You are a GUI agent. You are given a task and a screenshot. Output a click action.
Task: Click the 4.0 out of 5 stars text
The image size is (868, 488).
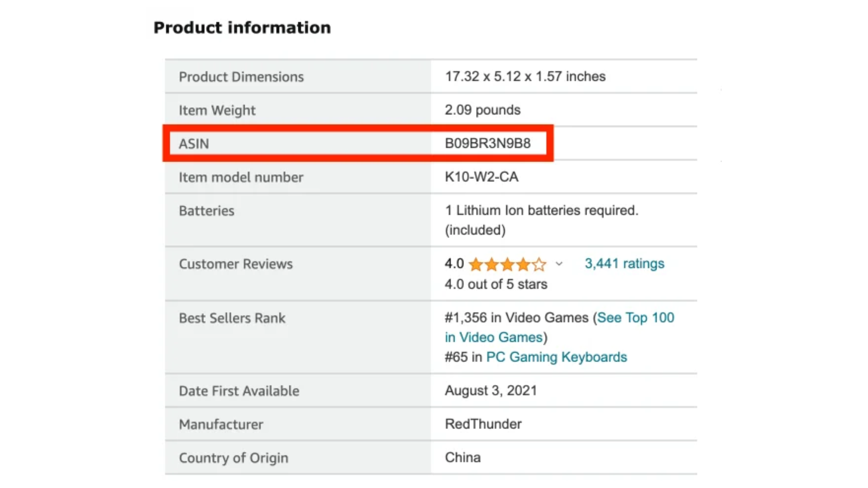(x=496, y=284)
